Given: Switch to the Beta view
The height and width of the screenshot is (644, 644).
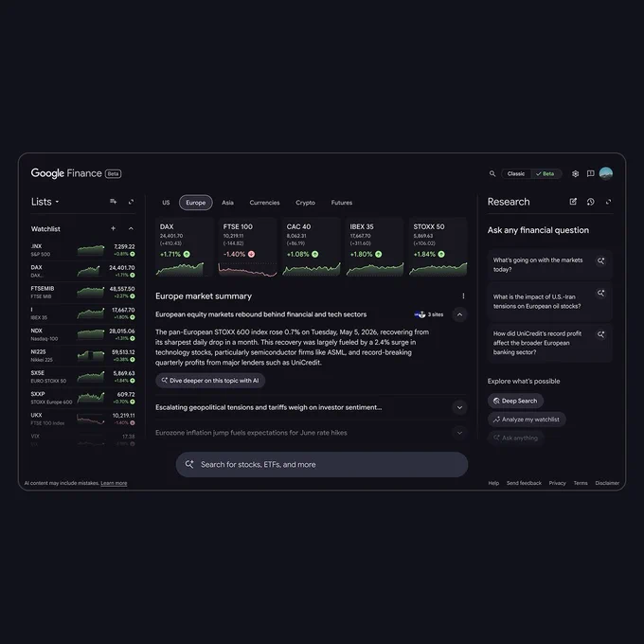Looking at the screenshot, I should (x=546, y=173).
